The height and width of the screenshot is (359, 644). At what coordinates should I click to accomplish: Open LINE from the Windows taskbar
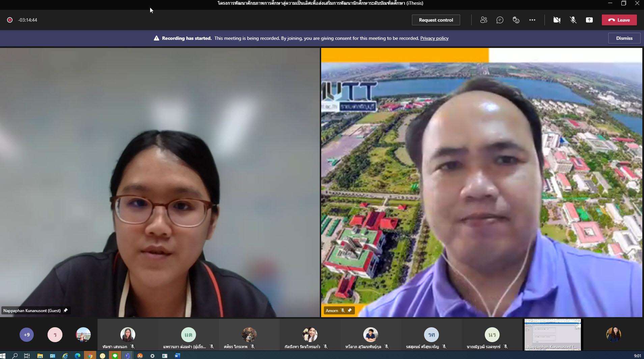tap(115, 356)
